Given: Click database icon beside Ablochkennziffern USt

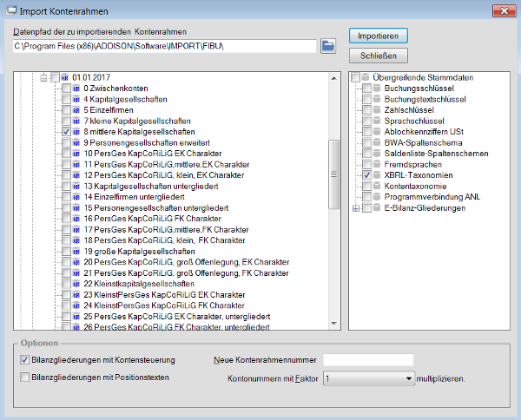Looking at the screenshot, I should [377, 132].
